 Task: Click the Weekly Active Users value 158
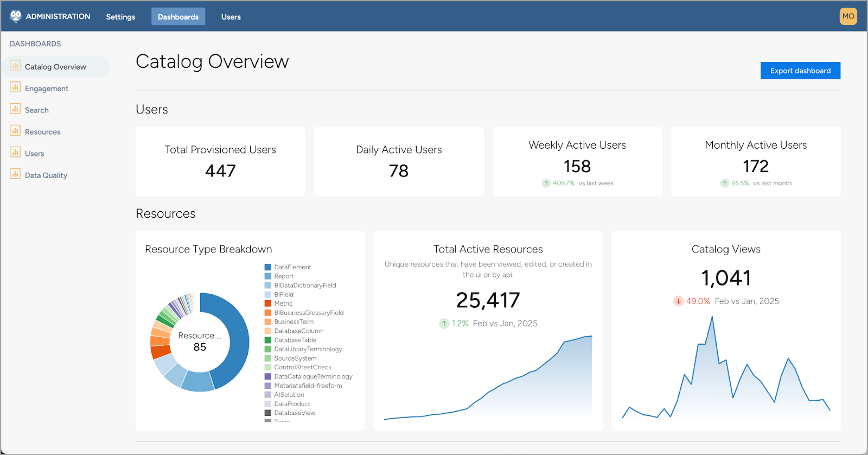click(577, 166)
